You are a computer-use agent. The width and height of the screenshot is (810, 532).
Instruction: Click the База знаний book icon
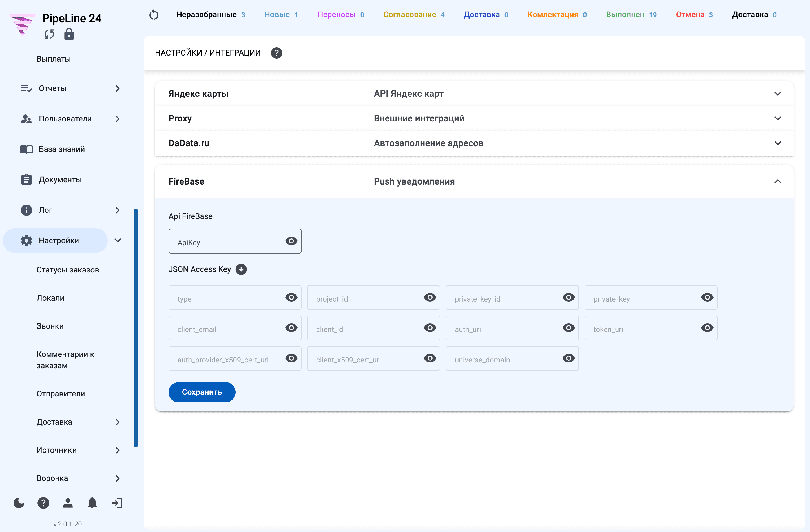point(26,149)
